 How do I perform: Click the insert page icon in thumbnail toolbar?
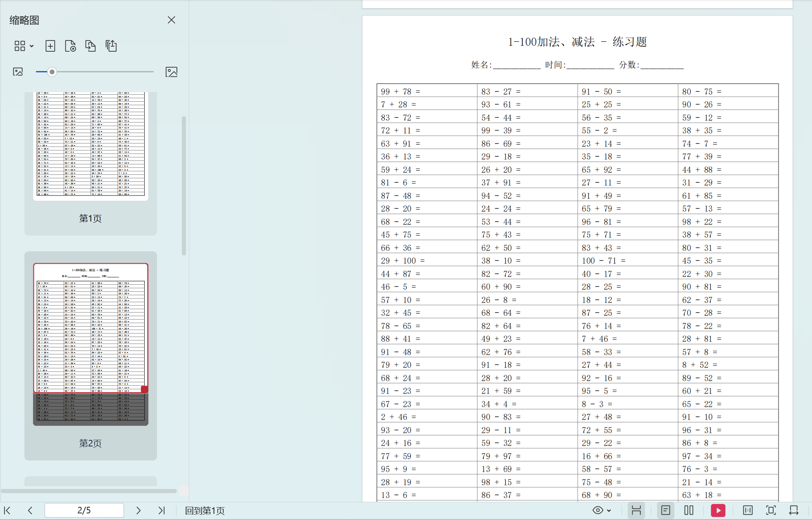50,46
